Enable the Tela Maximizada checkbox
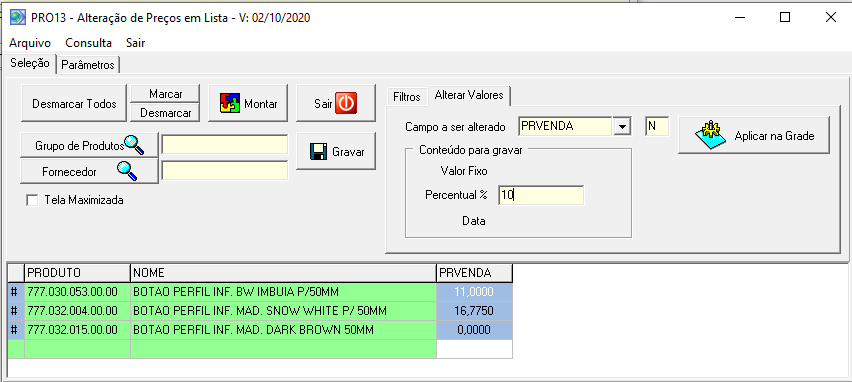Screen dimensions: 852x382 [33, 201]
